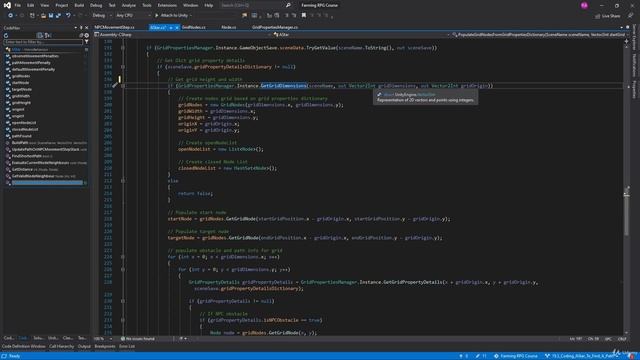Open the AStar class navigation dropdown
The image size is (640, 360).
point(361,35)
